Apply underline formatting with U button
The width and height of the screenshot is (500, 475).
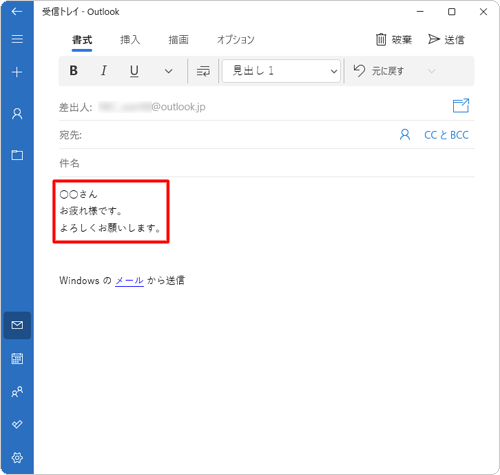[x=134, y=71]
